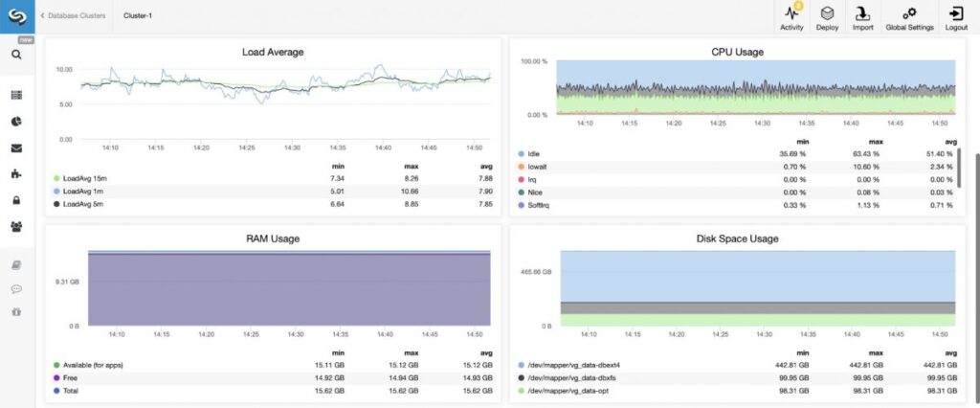The image size is (980, 408).
Task: Open the Deploy cube icon
Action: pyautogui.click(x=827, y=17)
